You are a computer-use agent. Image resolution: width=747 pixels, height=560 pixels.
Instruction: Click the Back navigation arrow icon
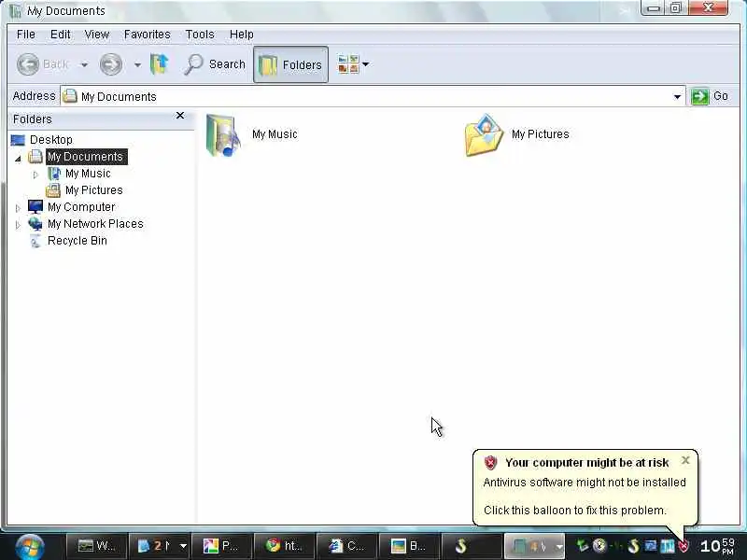(28, 64)
